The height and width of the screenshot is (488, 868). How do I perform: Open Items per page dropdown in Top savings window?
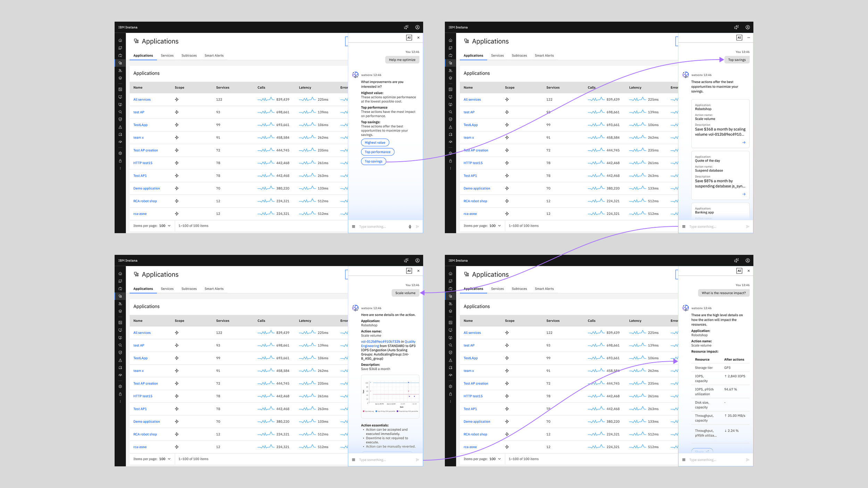[495, 226]
